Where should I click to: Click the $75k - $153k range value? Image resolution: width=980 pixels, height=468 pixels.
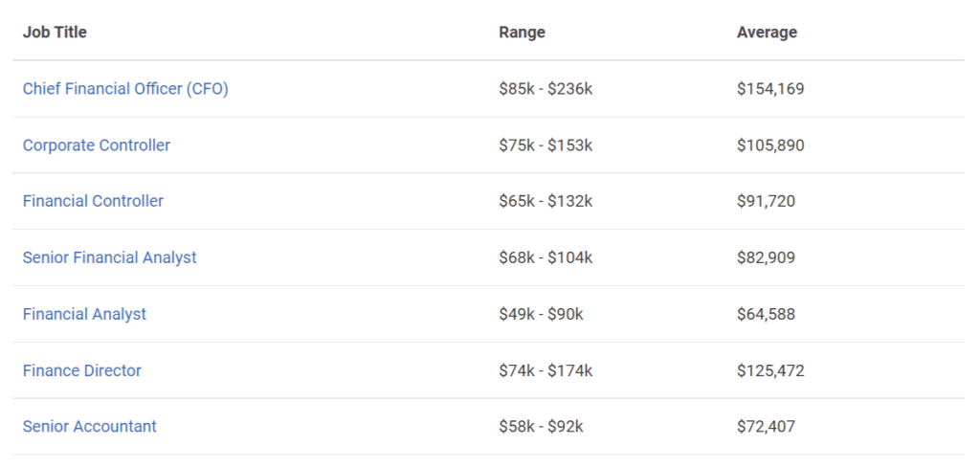pos(546,145)
